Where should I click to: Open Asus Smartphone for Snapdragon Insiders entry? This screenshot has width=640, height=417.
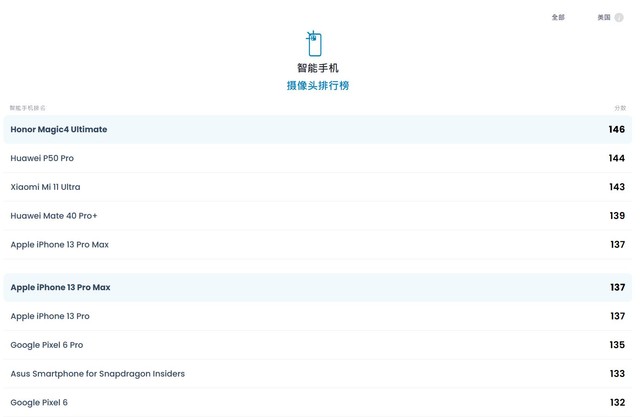(97, 374)
